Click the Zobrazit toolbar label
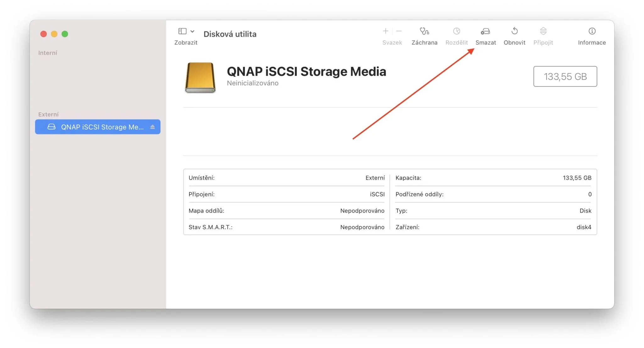Screen dimensions: 644x348 point(186,42)
